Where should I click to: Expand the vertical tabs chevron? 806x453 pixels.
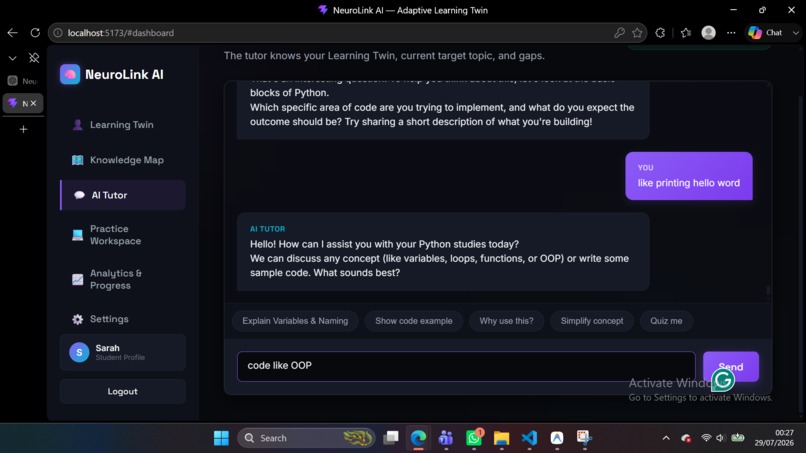pos(12,58)
